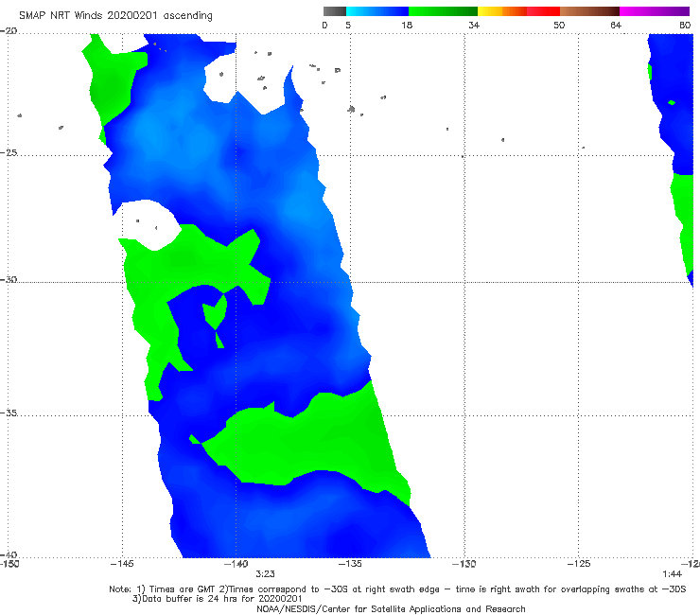Click the 'Note: 1) Times are GMT' line
Viewport: 700px width, 615px height.
point(397,589)
